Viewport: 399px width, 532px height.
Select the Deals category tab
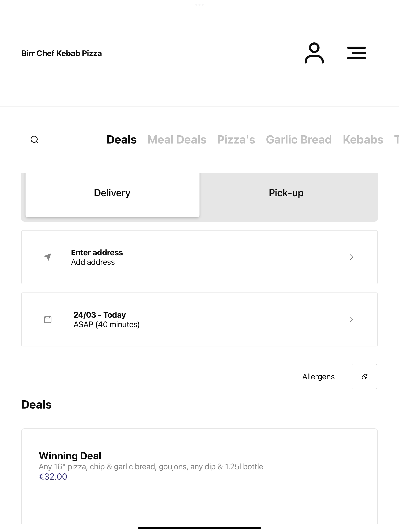pos(122,140)
